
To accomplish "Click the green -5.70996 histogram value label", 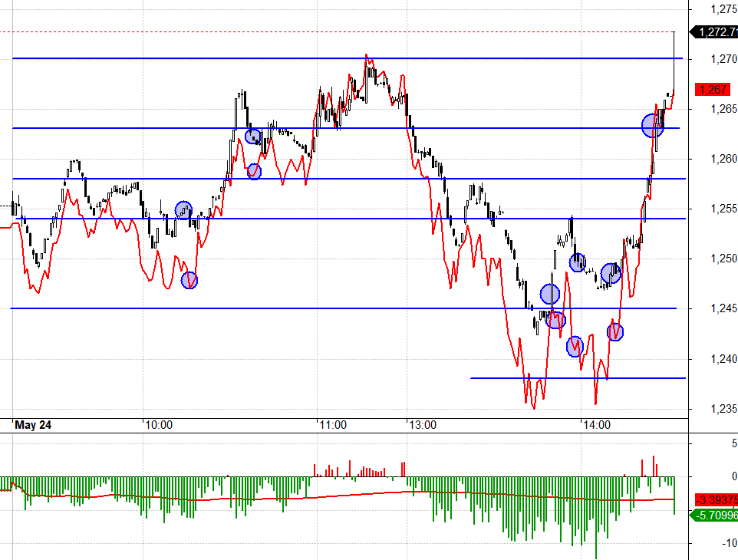I will [714, 516].
